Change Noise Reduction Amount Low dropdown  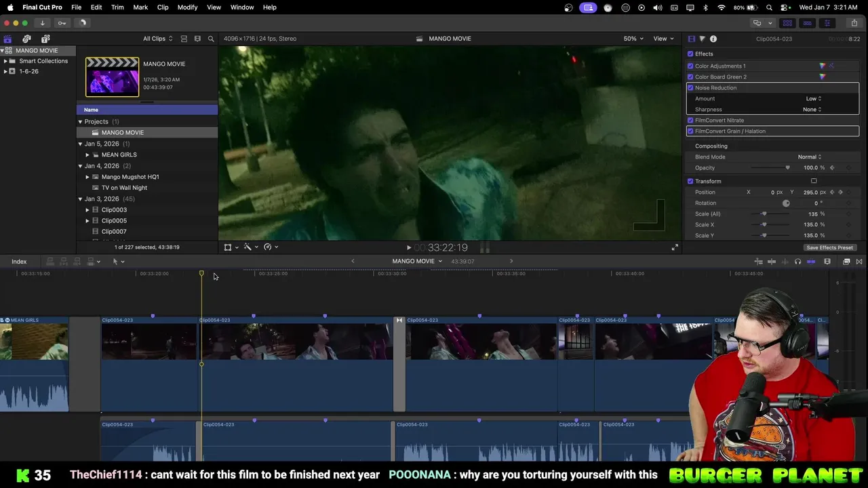[813, 99]
